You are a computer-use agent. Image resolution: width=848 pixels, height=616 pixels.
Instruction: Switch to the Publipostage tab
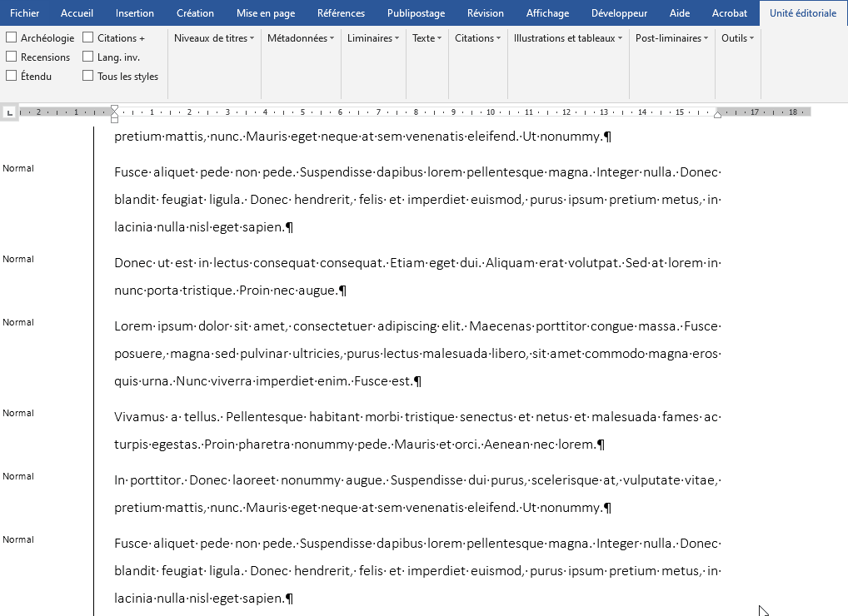pos(416,13)
